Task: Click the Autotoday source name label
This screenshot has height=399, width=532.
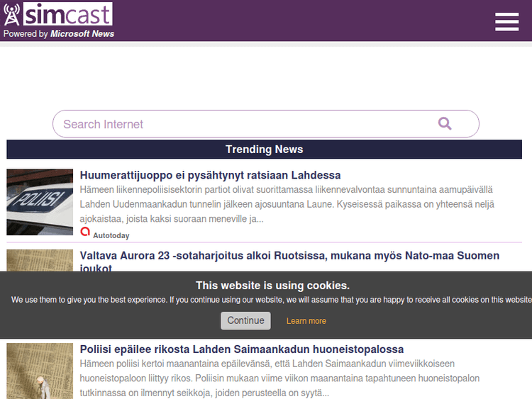Action: coord(111,235)
